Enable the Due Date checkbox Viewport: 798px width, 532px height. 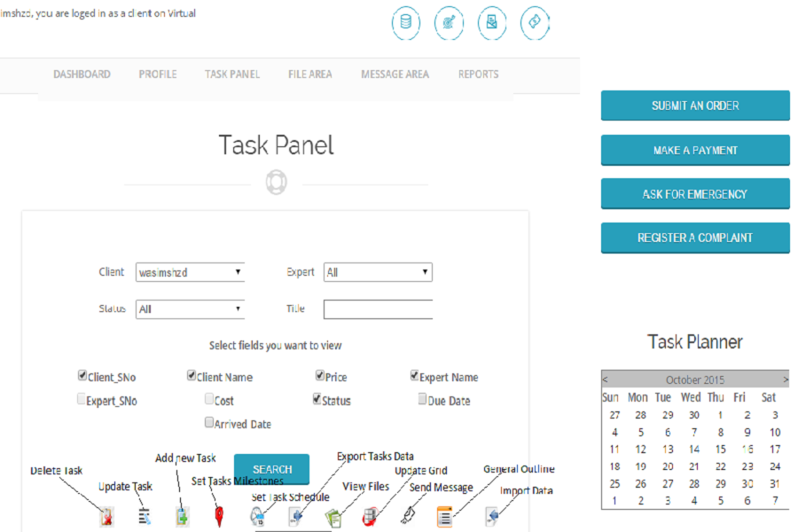click(x=423, y=399)
